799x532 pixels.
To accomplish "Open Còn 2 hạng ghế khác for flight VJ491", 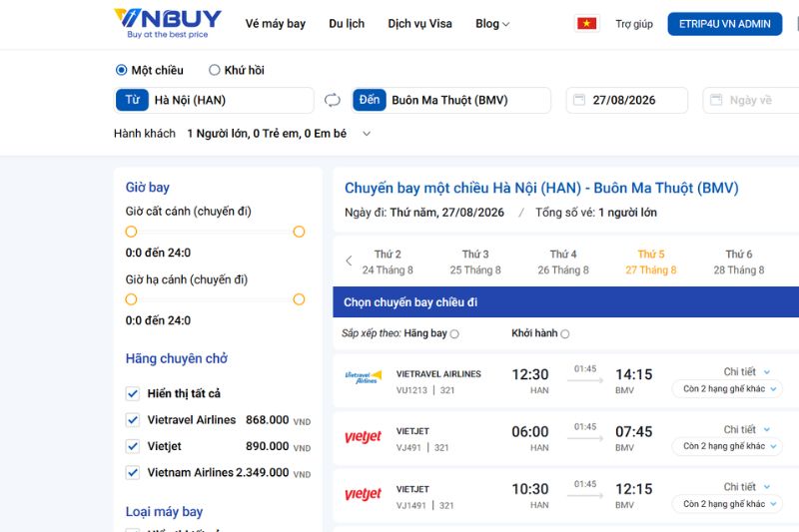I will tap(727, 446).
